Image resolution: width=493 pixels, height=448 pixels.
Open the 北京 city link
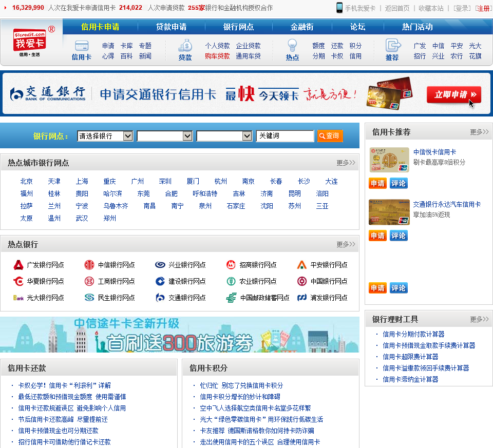point(26,181)
